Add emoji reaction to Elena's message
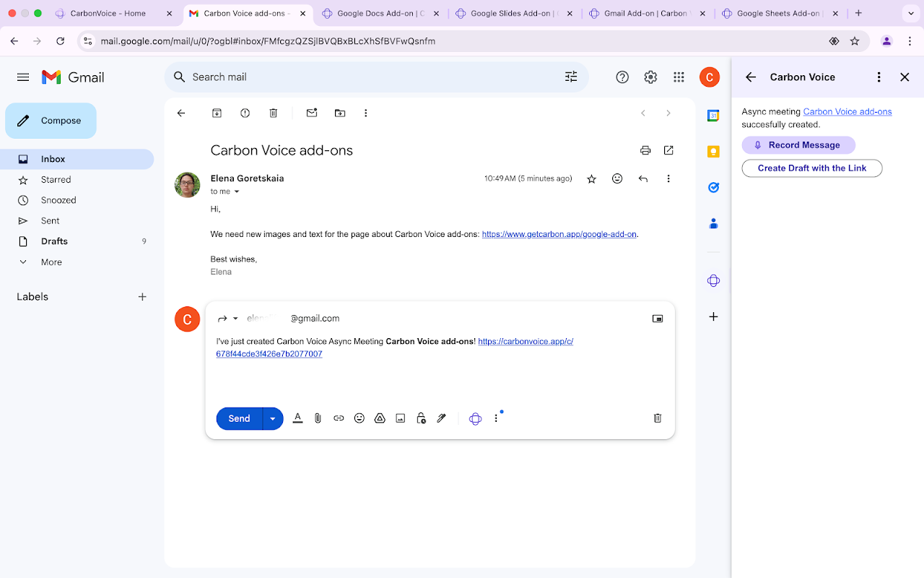The width and height of the screenshot is (924, 578). 617,178
